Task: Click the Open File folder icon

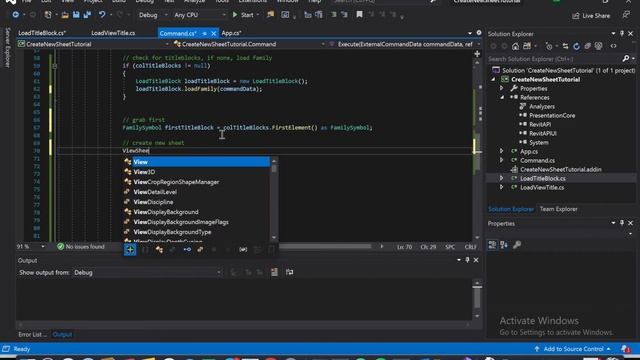Action: 65,15
